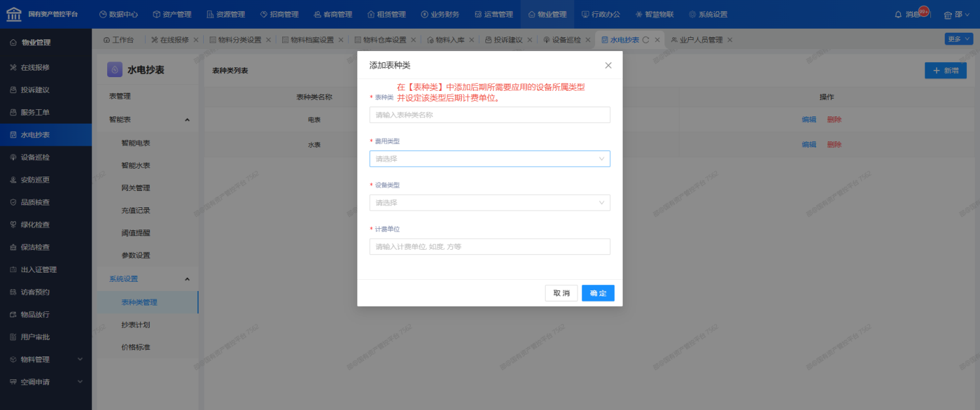This screenshot has height=410, width=980.
Task: Go to 出入证管理 in sidebar
Action: coord(46,269)
